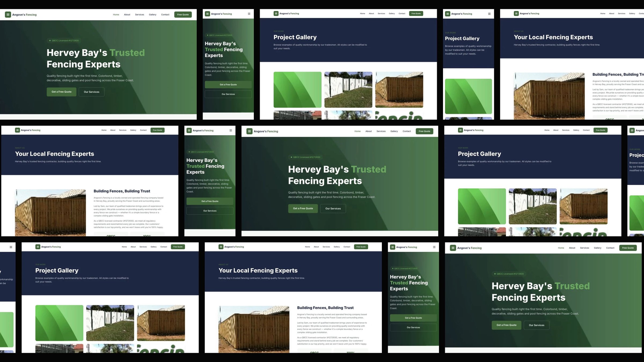Open hamburger menu in bottom-row mobile homepage mockup
Screen dimensions: 644x362
[434, 247]
